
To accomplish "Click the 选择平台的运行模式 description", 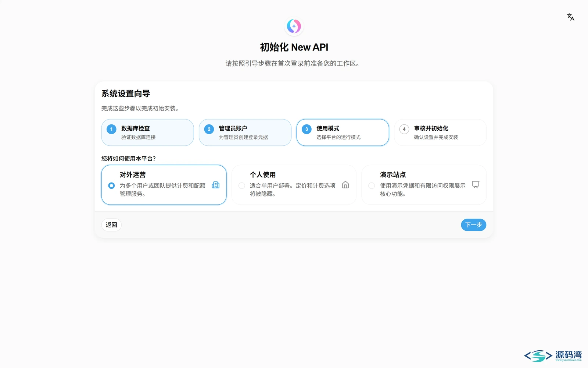I will tap(338, 137).
